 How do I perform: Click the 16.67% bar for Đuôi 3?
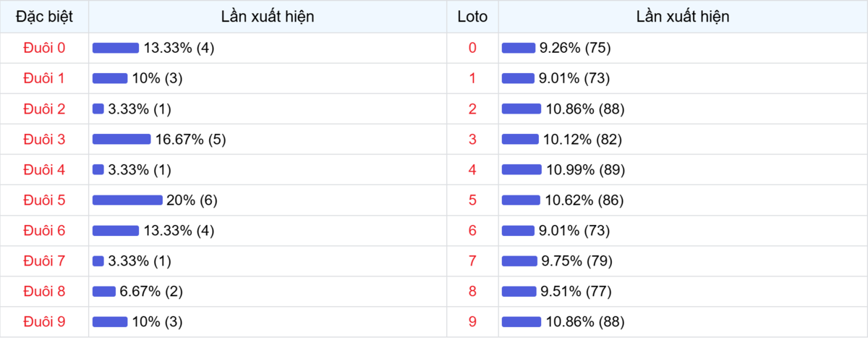coord(122,140)
